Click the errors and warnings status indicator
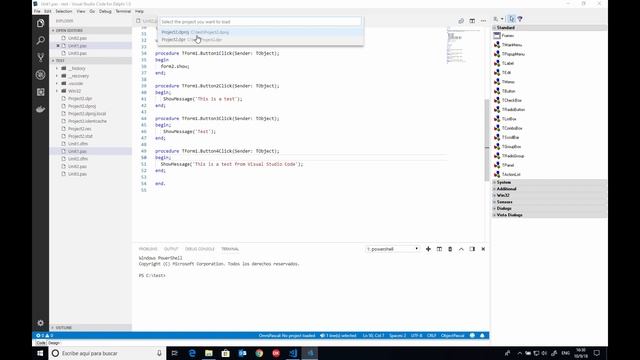Image resolution: width=640 pixels, height=360 pixels. point(44,336)
